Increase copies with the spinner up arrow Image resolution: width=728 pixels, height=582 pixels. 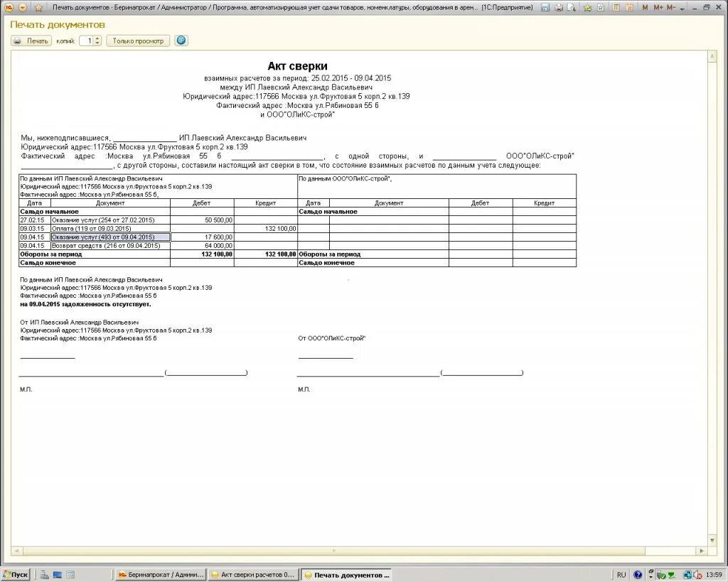[97, 38]
